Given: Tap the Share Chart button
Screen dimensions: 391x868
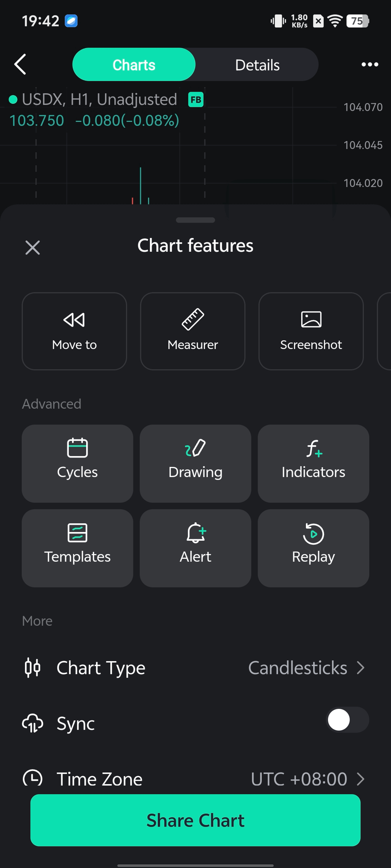Looking at the screenshot, I should tap(195, 820).
